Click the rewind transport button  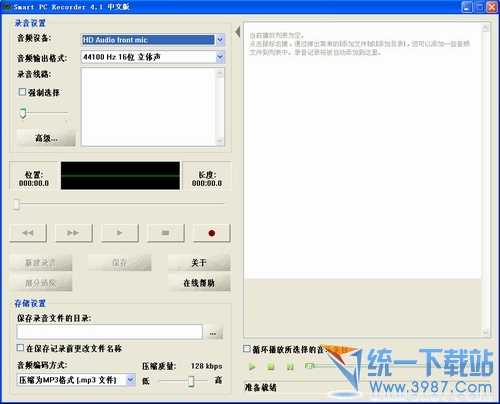pyautogui.click(x=28, y=233)
